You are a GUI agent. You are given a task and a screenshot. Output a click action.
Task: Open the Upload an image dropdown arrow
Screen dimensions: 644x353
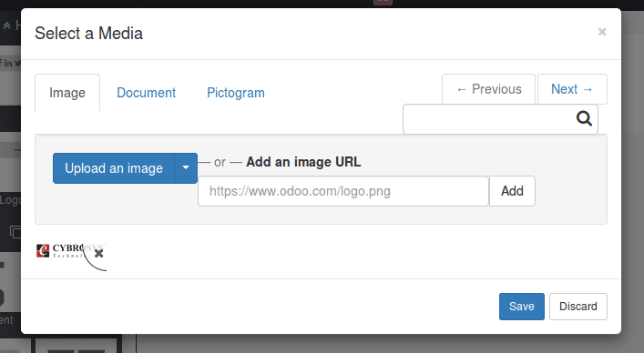point(186,168)
